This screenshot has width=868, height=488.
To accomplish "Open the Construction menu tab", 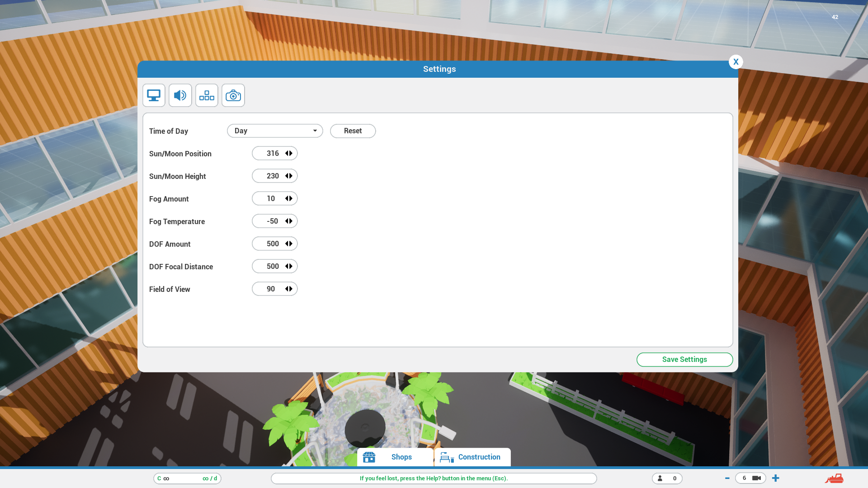I will 472,457.
